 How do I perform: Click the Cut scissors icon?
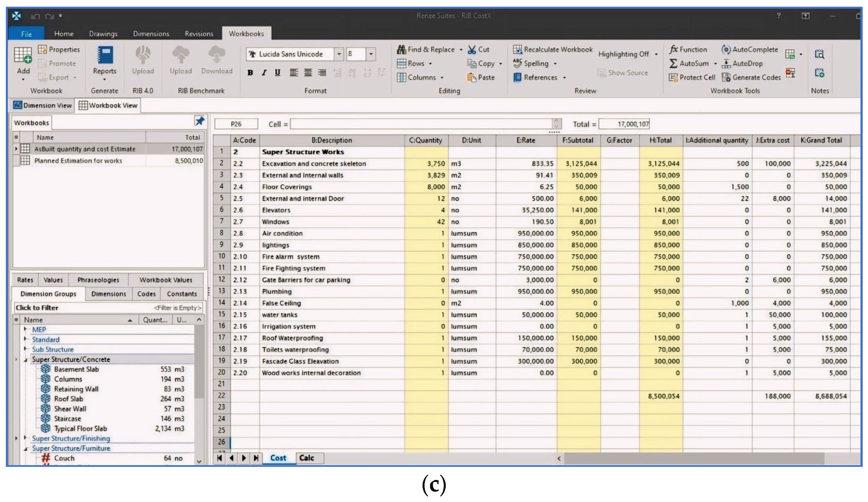[472, 50]
